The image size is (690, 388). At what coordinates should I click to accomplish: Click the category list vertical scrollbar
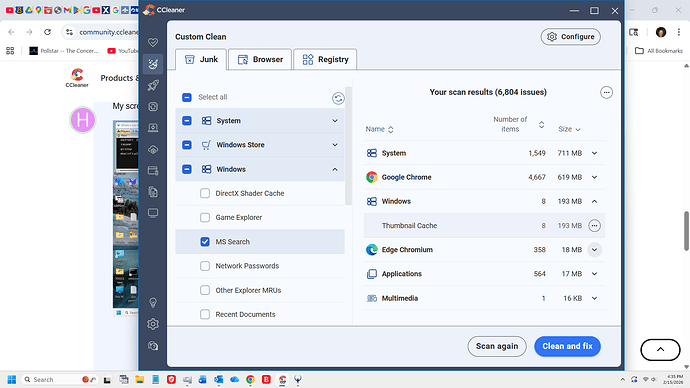tap(348, 146)
